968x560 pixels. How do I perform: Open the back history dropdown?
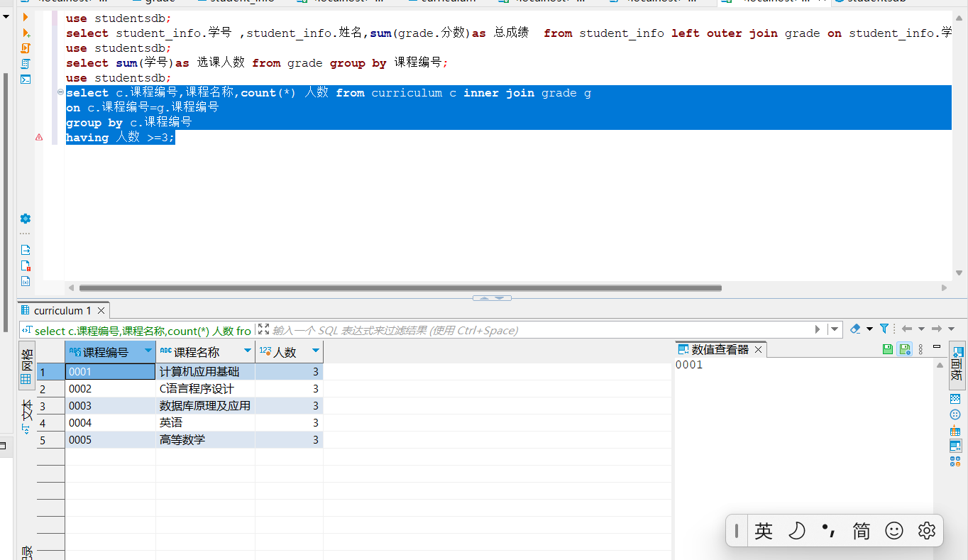(x=921, y=329)
